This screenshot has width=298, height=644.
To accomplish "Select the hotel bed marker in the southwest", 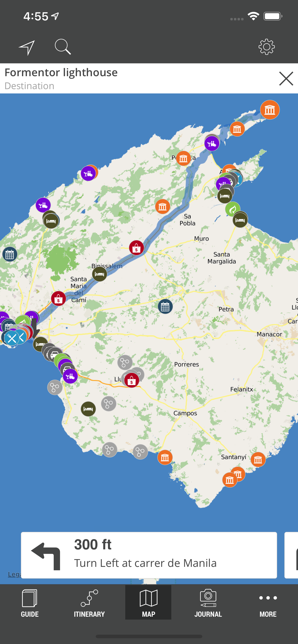I will point(88,409).
